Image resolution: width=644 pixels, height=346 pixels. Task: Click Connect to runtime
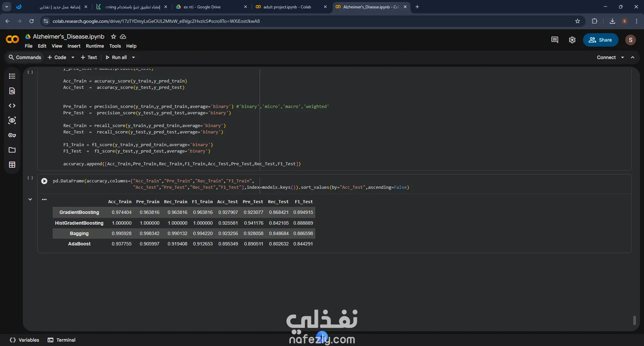[x=606, y=58]
